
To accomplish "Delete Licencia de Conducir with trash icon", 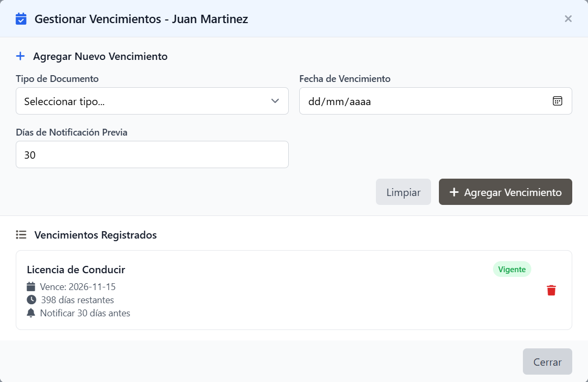I will (551, 290).
